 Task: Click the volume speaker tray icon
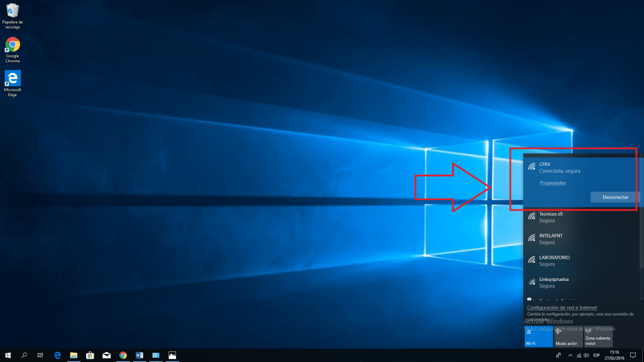(587, 355)
